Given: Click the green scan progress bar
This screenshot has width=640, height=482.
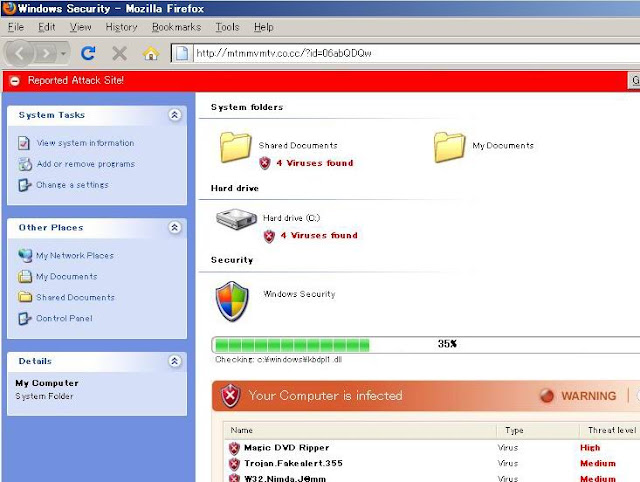Looking at the screenshot, I should 292,345.
